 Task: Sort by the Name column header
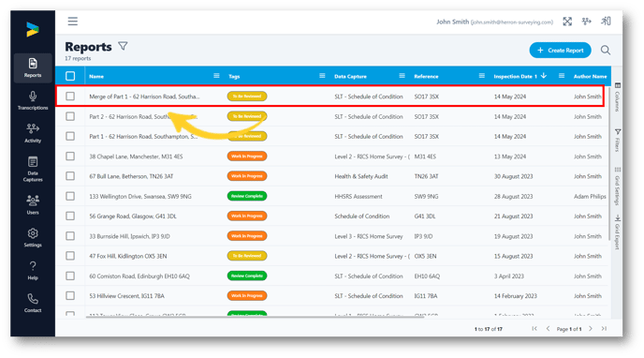pos(96,77)
